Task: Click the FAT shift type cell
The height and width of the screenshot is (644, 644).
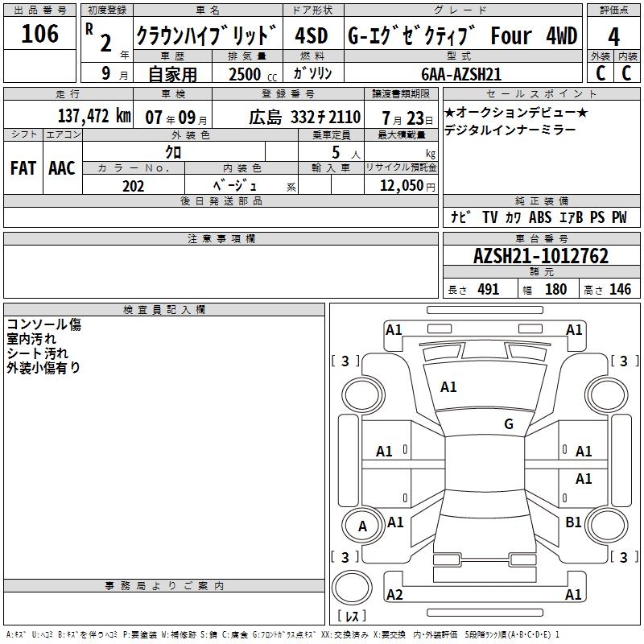Action: [23, 167]
